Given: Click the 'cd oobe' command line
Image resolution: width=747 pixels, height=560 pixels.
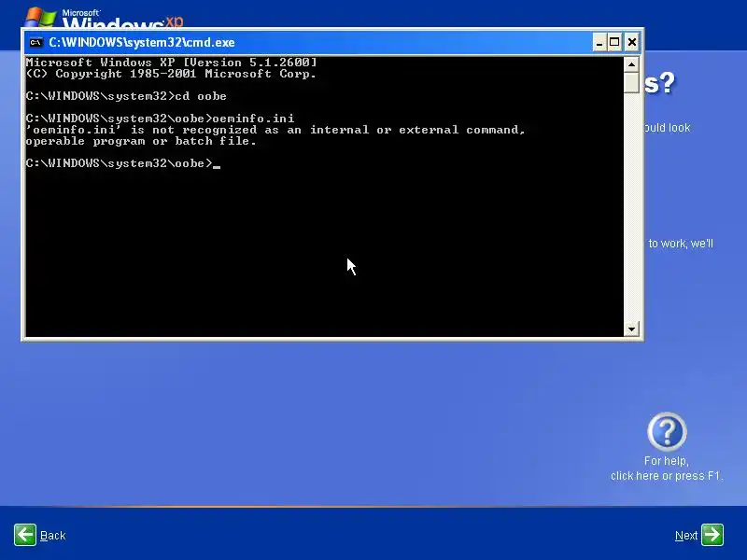Looking at the screenshot, I should (x=126, y=96).
